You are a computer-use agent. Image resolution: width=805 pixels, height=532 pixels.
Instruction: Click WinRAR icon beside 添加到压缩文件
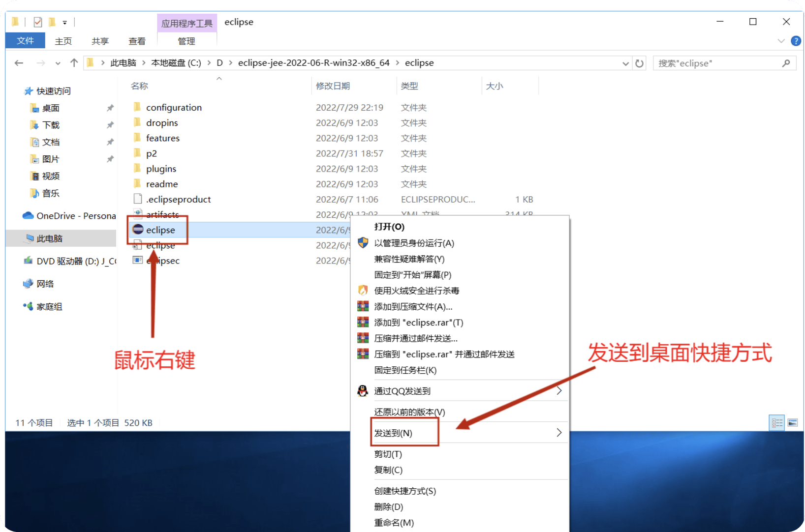pos(363,306)
